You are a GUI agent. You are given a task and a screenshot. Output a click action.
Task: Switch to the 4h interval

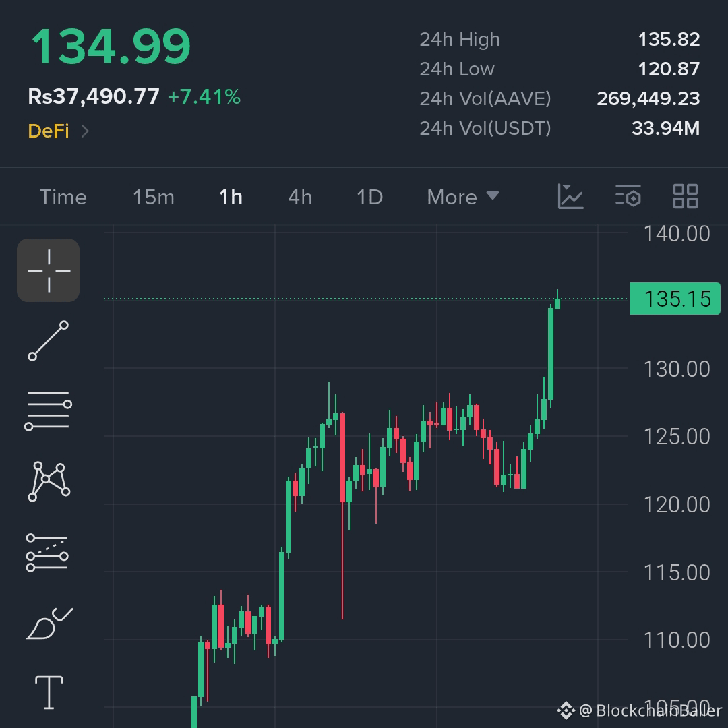click(x=300, y=198)
